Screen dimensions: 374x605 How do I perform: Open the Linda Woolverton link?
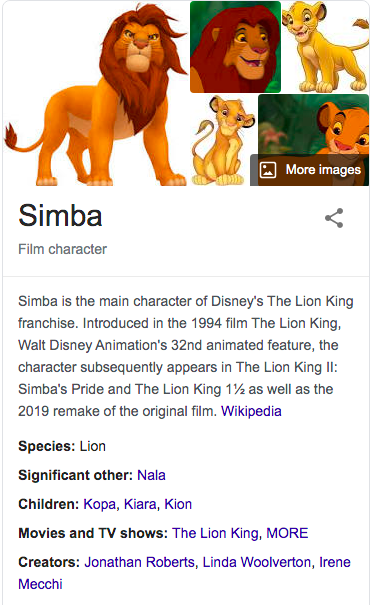(257, 562)
